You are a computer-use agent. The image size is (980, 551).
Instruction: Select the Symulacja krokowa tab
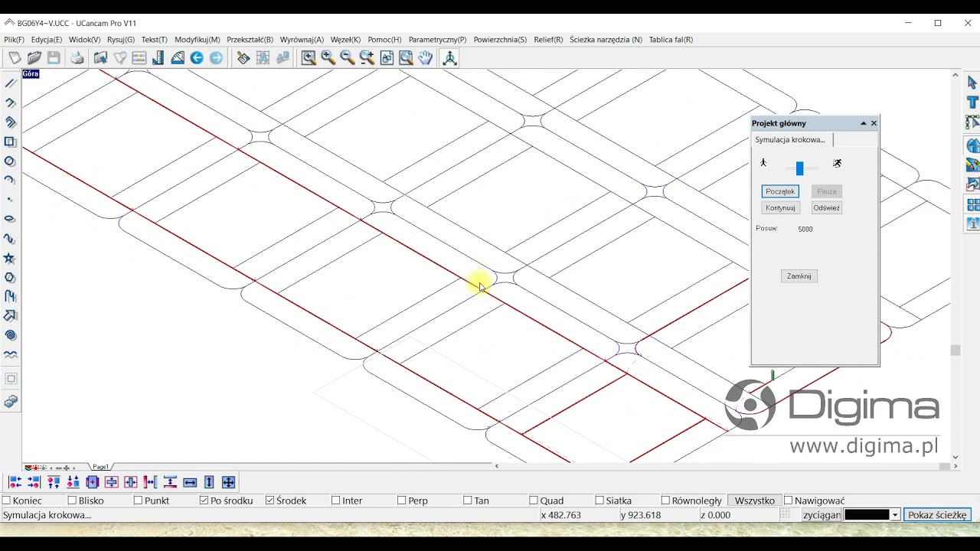792,140
